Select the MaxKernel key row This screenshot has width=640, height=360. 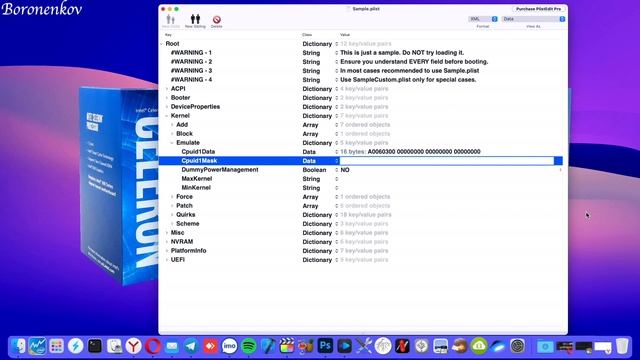pyautogui.click(x=196, y=178)
